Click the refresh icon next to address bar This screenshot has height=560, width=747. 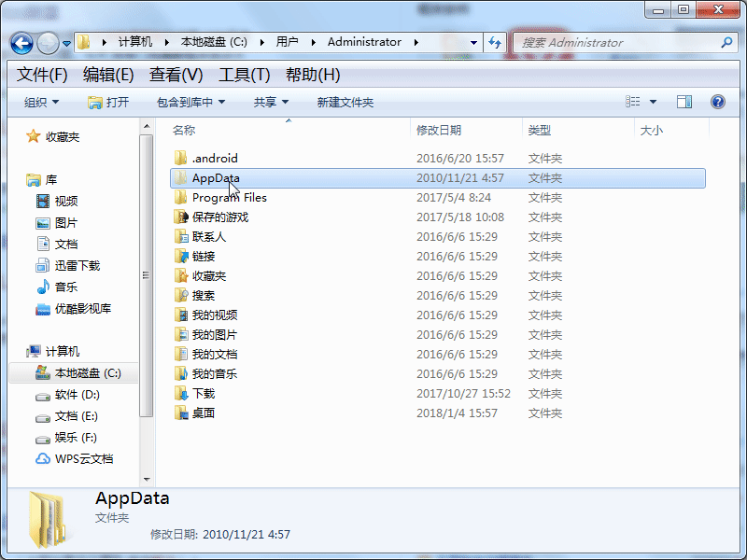(495, 43)
